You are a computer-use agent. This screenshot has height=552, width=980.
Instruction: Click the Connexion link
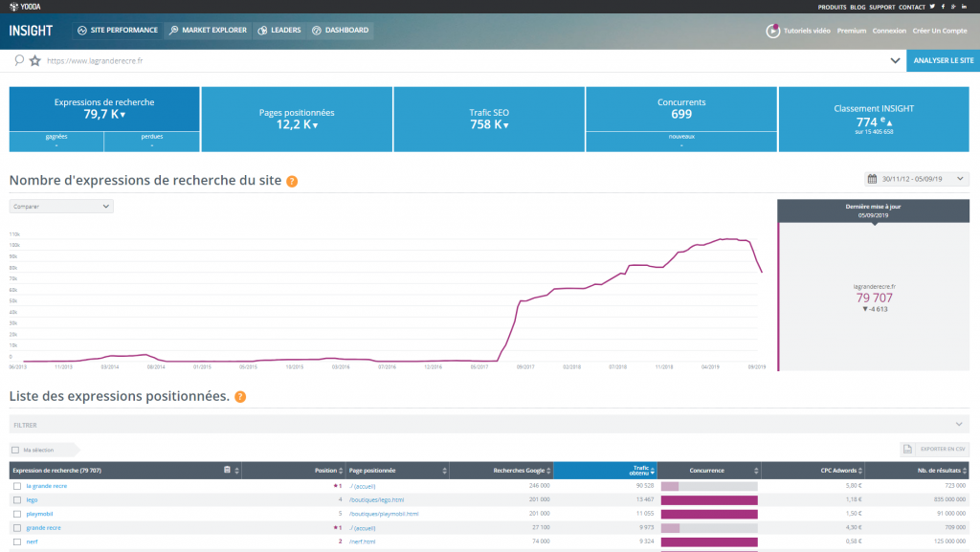889,31
